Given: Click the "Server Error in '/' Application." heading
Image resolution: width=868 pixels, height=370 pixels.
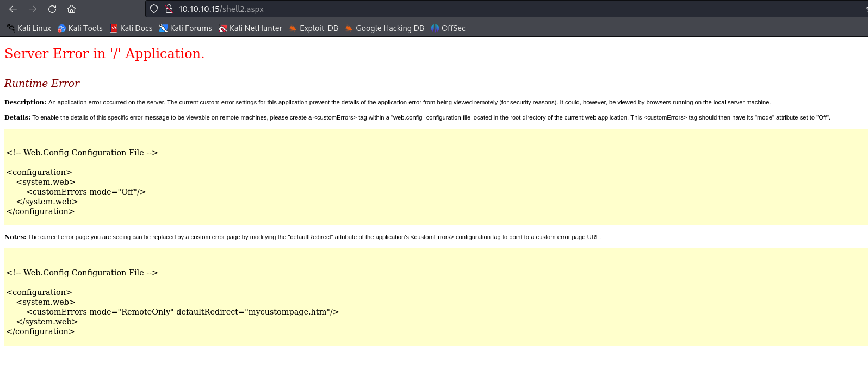Looking at the screenshot, I should point(104,54).
